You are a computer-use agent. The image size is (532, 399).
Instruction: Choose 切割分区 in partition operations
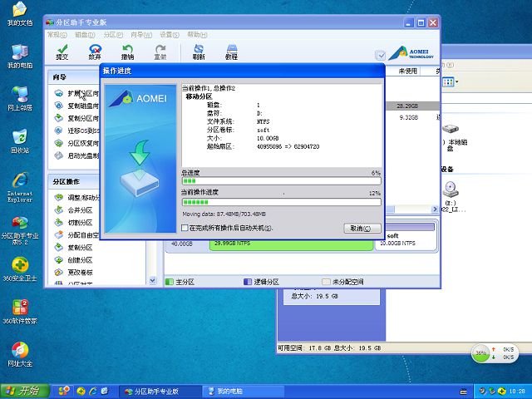74,223
